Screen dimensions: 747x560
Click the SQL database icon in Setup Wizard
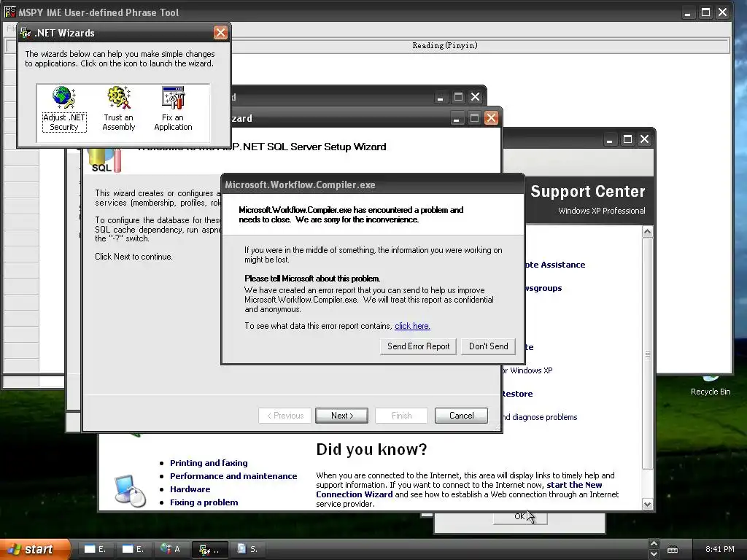pos(105,160)
